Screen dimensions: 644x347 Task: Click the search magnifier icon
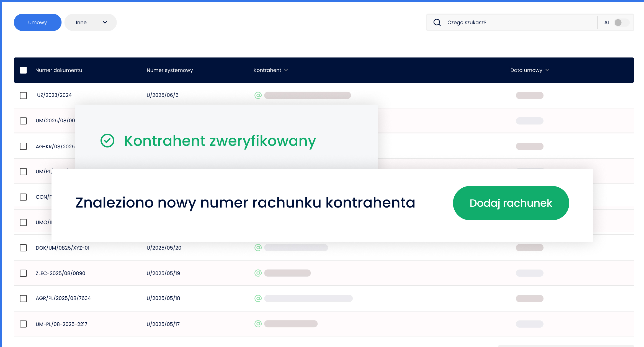pos(437,22)
